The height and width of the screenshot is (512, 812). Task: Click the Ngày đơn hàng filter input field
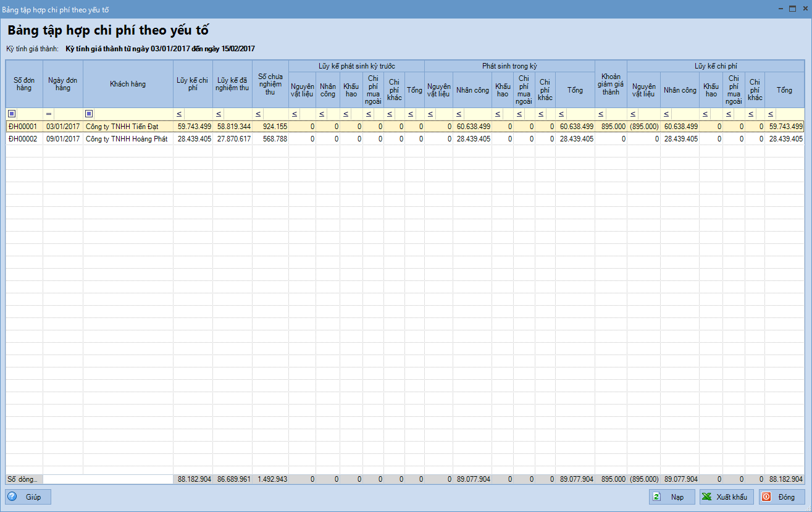click(68, 114)
